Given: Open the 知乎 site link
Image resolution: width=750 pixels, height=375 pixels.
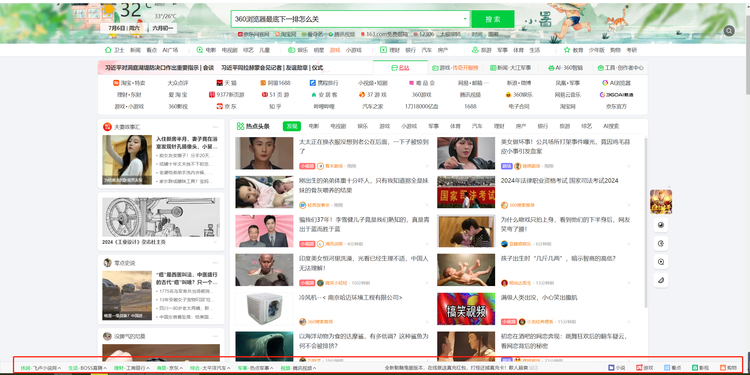Looking at the screenshot, I should pos(275,106).
